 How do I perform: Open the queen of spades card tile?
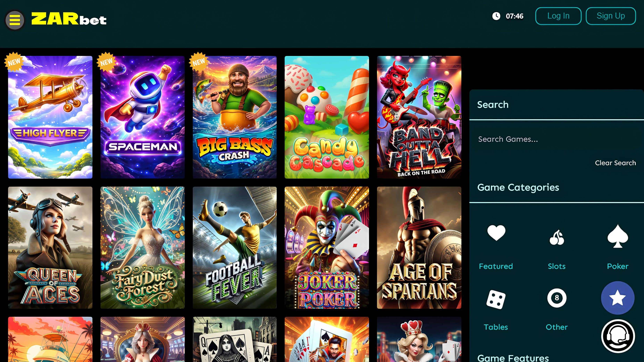click(235, 339)
